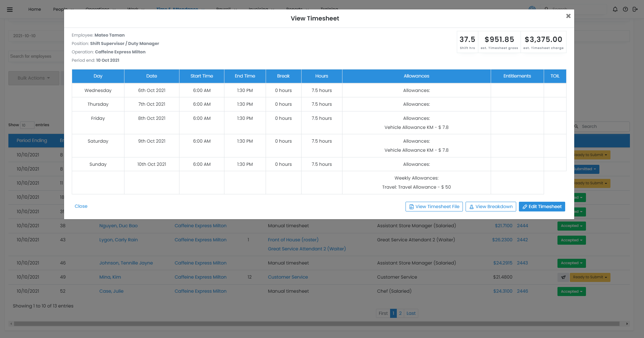Open the hamburger navigation menu
Image resolution: width=644 pixels, height=338 pixels.
click(10, 9)
